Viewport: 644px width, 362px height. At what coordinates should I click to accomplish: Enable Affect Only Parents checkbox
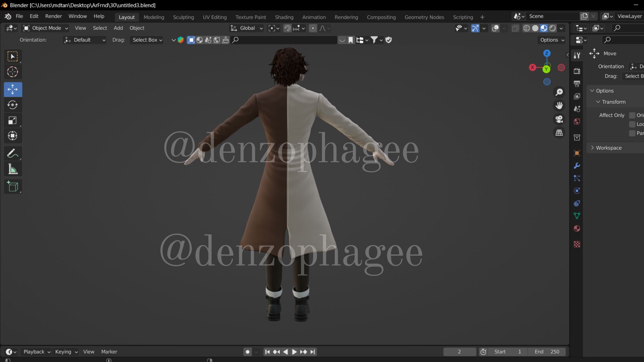point(632,133)
